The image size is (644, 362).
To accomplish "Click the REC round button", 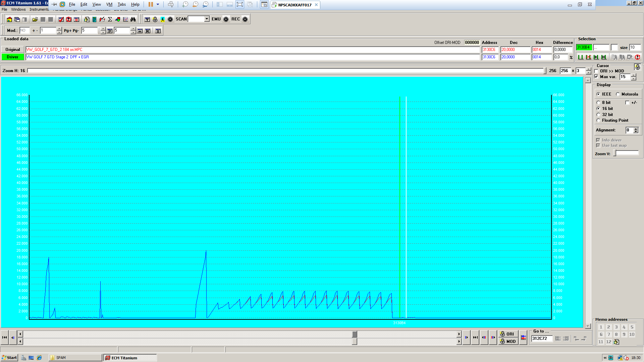I will click(x=245, y=19).
